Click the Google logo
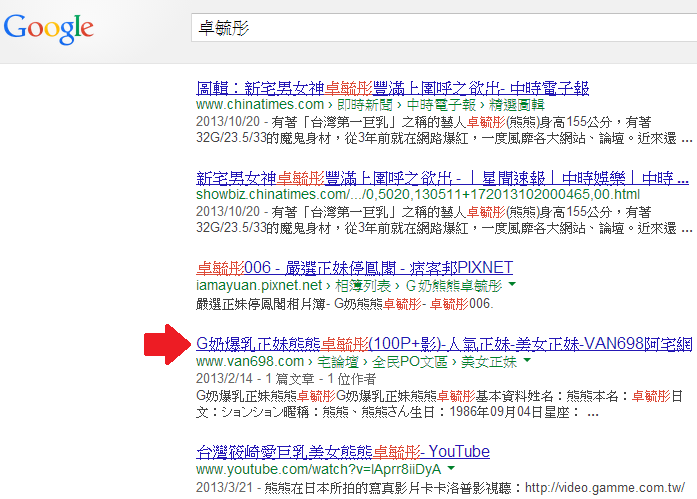Viewport: 697px width, 499px height. click(x=48, y=28)
